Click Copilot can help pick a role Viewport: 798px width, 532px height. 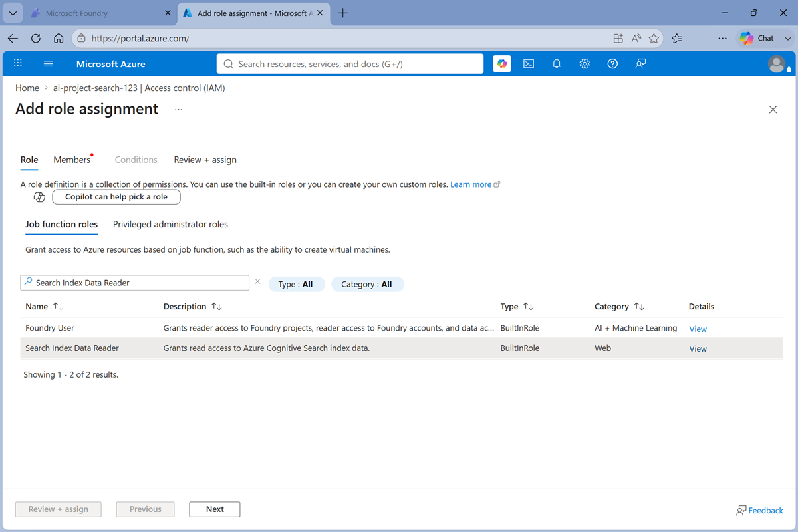point(116,197)
